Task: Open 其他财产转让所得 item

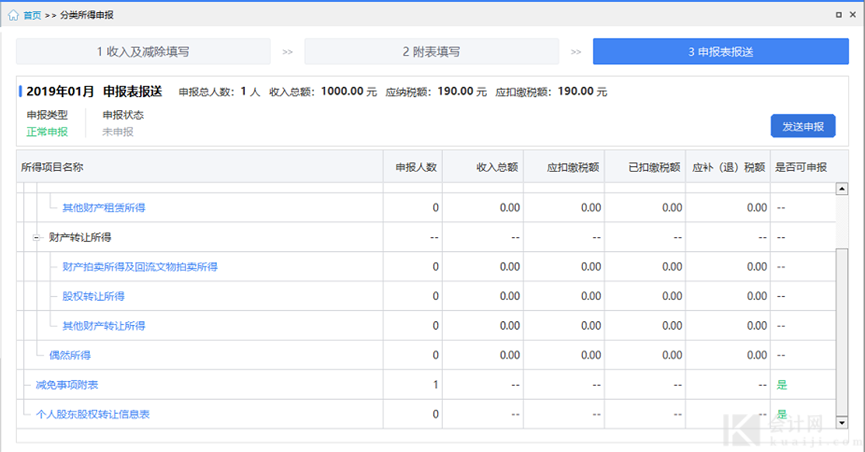Action: pyautogui.click(x=104, y=326)
